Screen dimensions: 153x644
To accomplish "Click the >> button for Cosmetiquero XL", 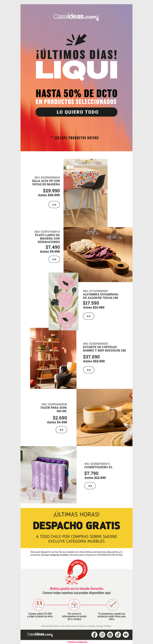I will pos(90,486).
